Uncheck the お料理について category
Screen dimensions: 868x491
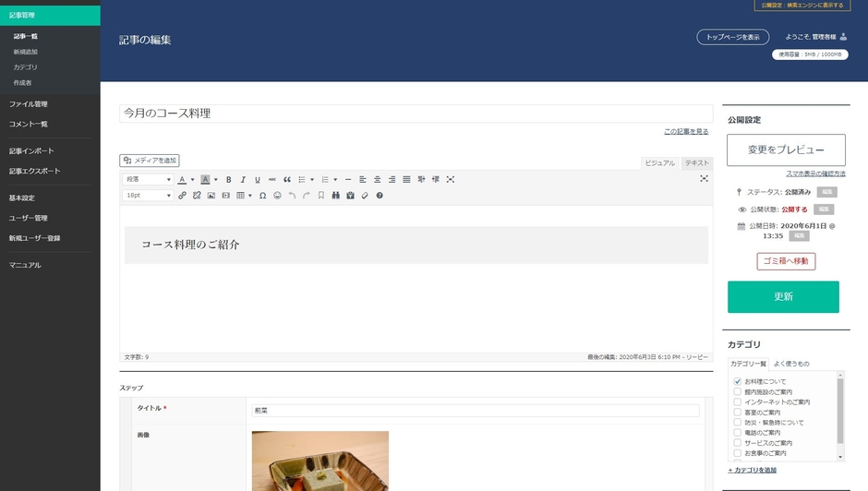coord(738,381)
